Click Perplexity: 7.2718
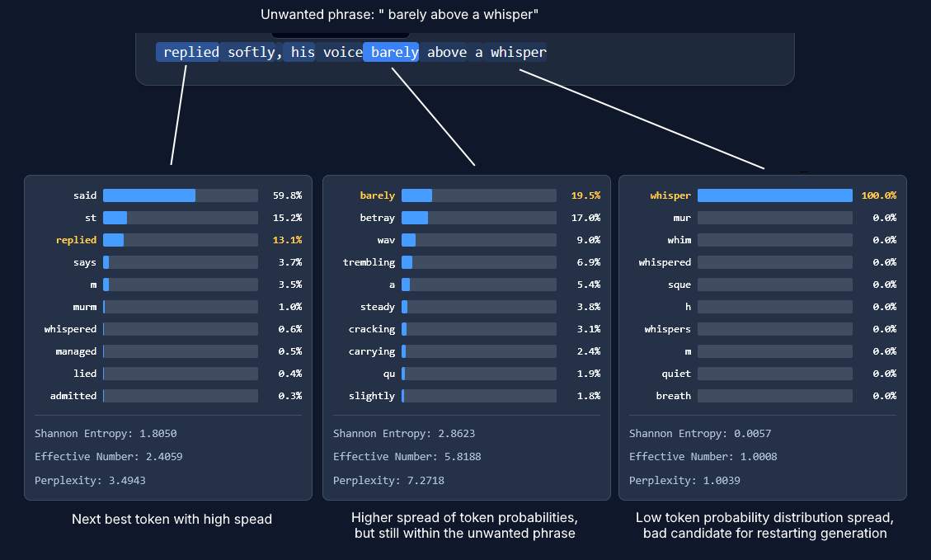The image size is (931, 560). click(389, 481)
